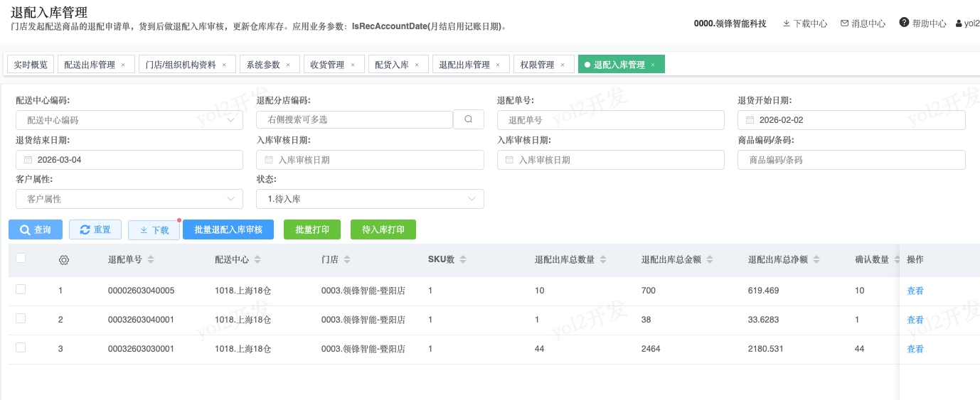Viewport: 980px width, 400px height.
Task: Check the select-all header checkbox
Action: pos(21,259)
